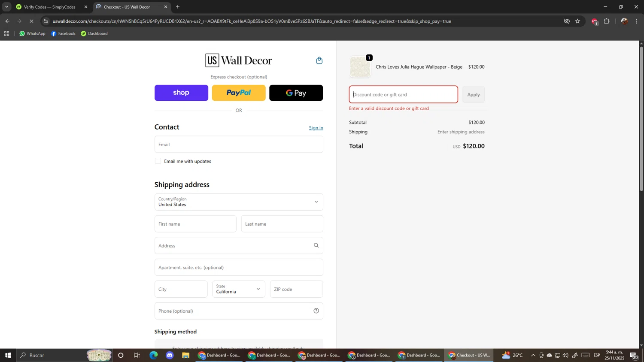Viewport: 644px width, 362px height.
Task: Open Facebook bookmark
Action: [63, 33]
